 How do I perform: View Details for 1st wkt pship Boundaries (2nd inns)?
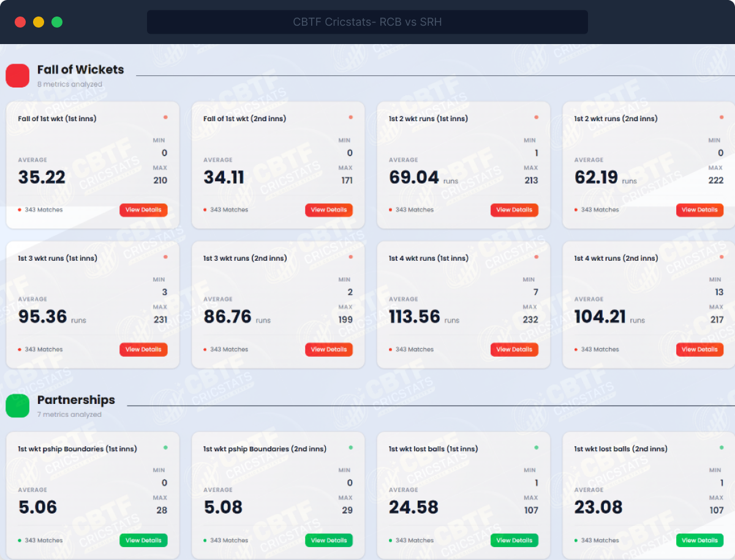pyautogui.click(x=329, y=540)
